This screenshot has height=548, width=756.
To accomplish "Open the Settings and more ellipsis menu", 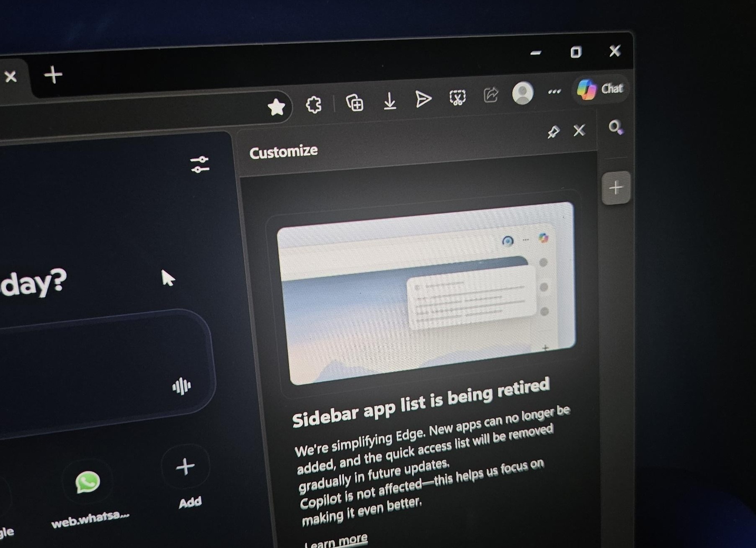I will point(555,91).
